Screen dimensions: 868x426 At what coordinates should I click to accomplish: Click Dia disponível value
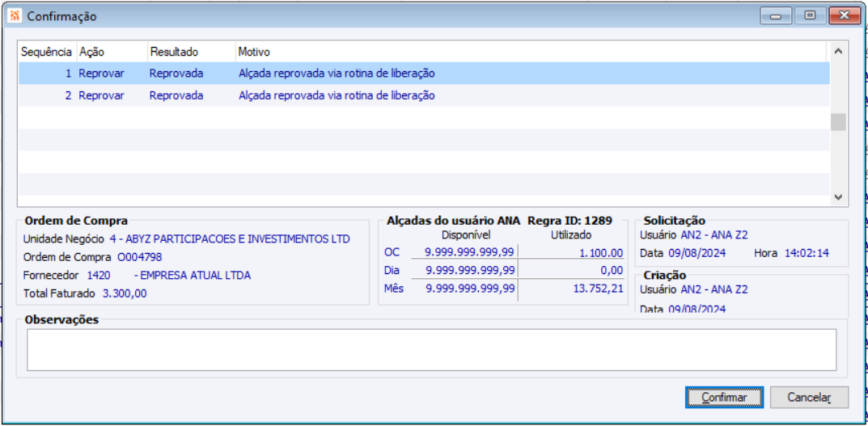click(x=470, y=271)
